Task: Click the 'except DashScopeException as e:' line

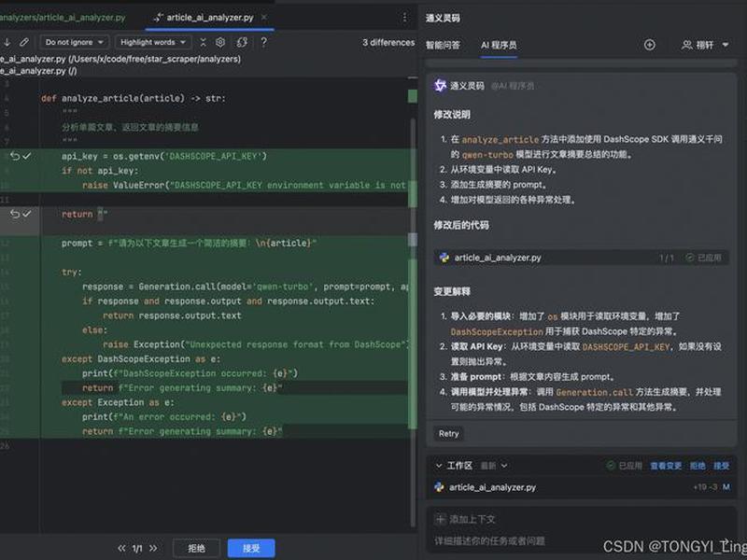Action: pos(141,359)
